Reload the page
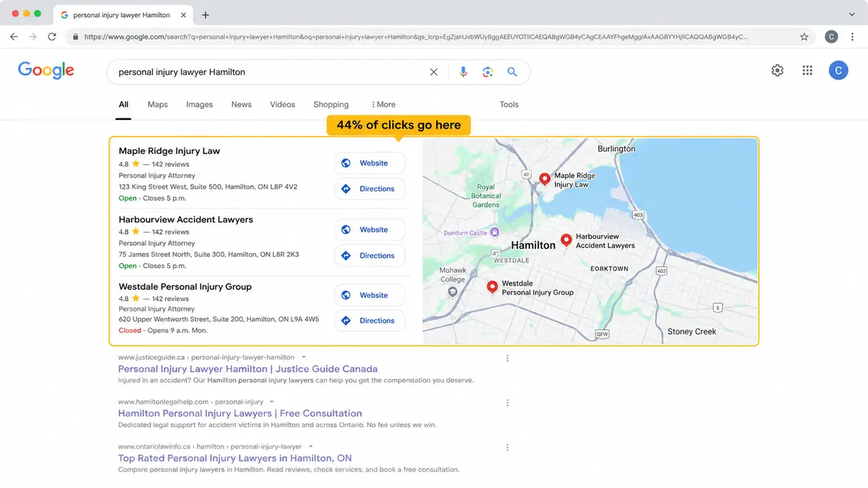This screenshot has height=488, width=868. [52, 36]
